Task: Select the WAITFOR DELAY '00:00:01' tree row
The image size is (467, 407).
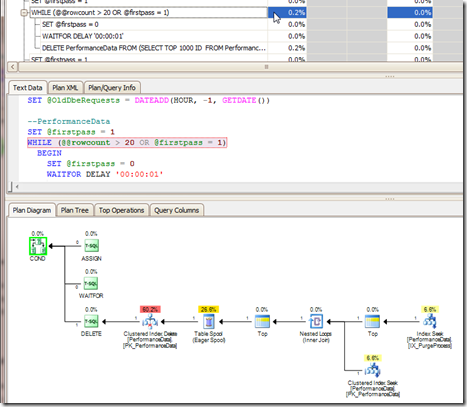Action: point(154,36)
